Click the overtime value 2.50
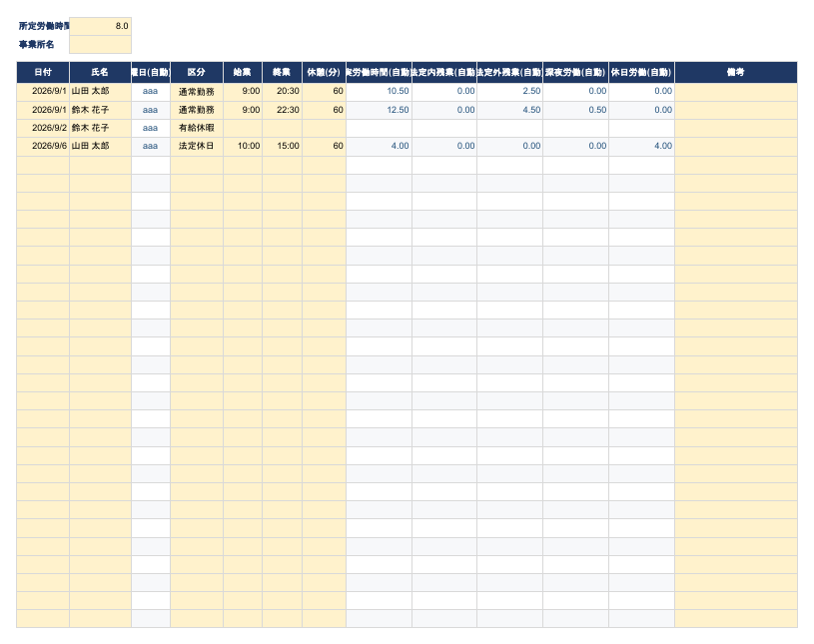814x644 pixels. (x=509, y=91)
